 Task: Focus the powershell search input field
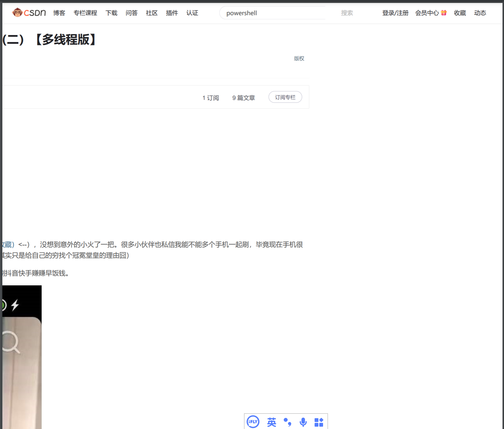click(273, 13)
